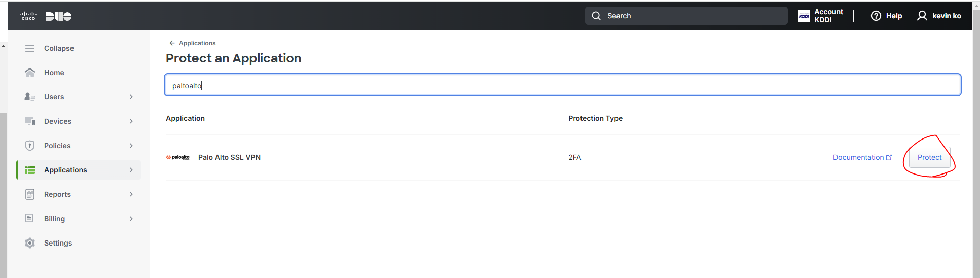Expand the Reports menu chevron
980x278 pixels.
coord(131,194)
